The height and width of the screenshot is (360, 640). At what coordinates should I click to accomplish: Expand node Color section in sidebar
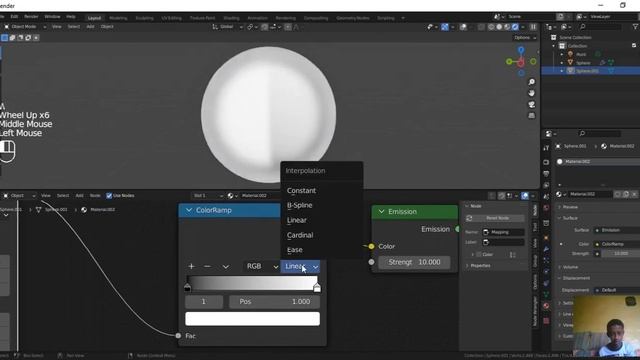pos(473,255)
